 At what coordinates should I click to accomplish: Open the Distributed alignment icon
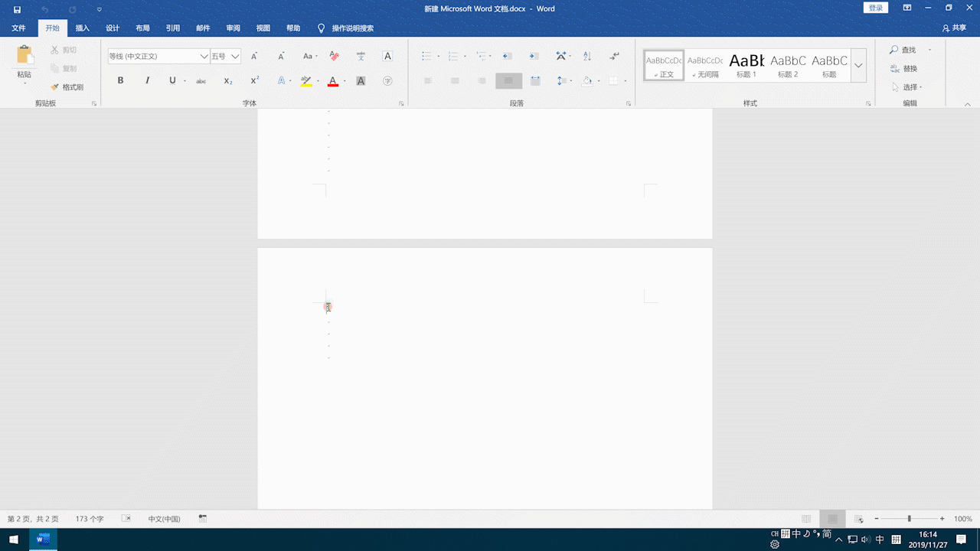[x=535, y=80]
